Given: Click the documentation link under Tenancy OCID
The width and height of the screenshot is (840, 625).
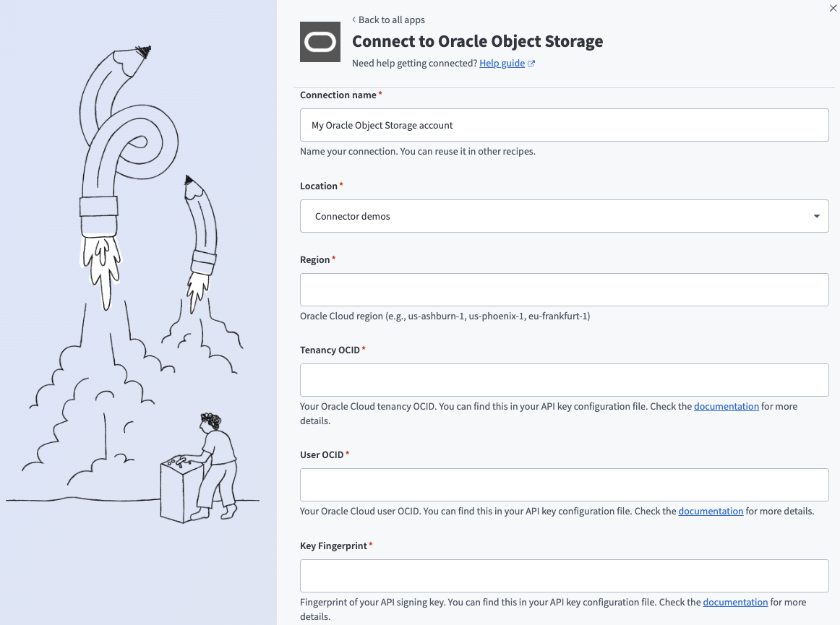Looking at the screenshot, I should [x=726, y=406].
